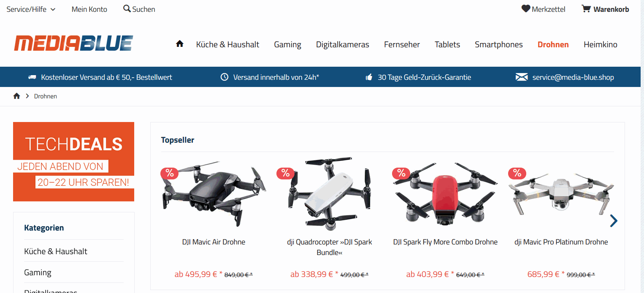
Task: Open the Drohnen menu category
Action: pos(553,44)
